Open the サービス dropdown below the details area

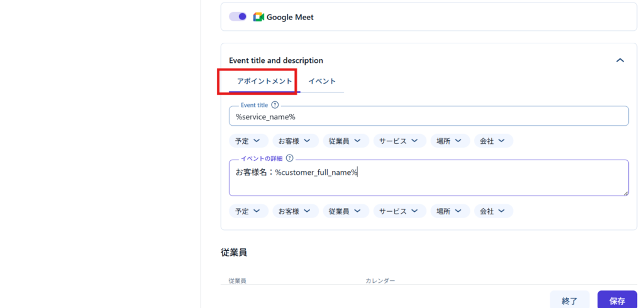tap(399, 211)
